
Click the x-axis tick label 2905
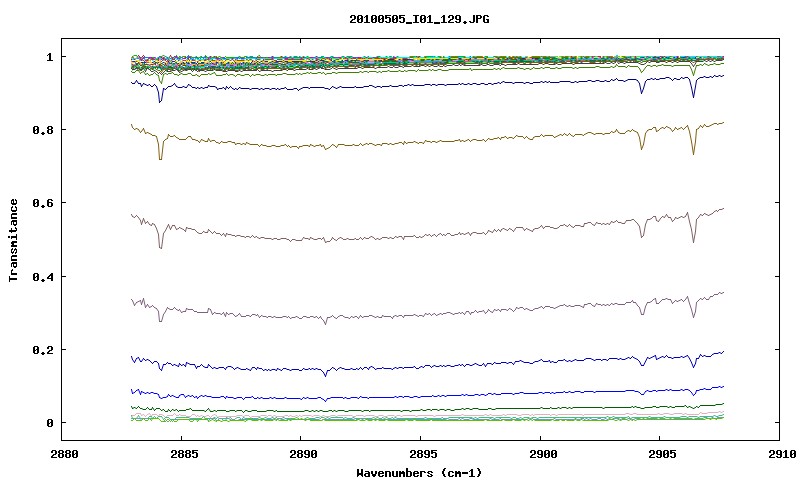(662, 454)
